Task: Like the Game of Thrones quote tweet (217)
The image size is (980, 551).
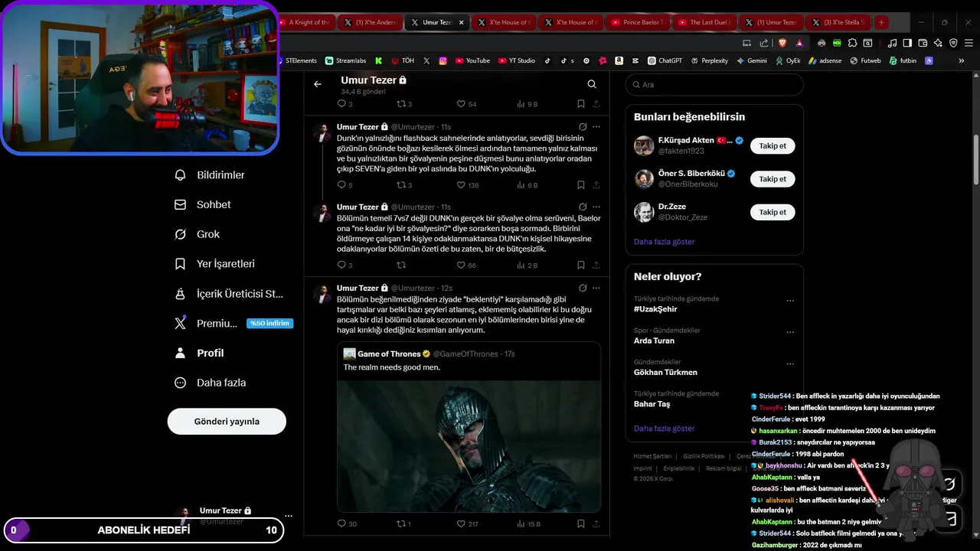Action: (x=468, y=524)
